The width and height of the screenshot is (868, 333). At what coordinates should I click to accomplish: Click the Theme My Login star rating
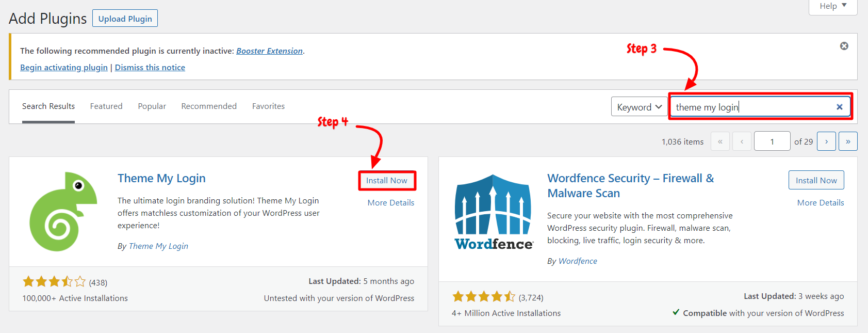pos(54,282)
